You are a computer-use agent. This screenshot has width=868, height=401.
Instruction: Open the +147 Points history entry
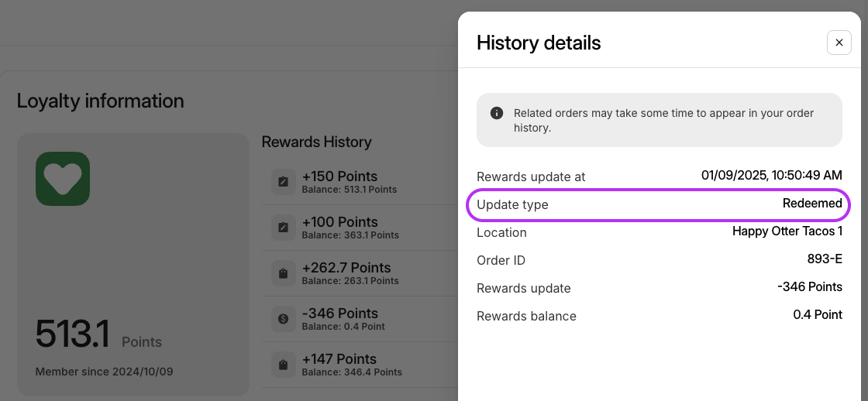(x=360, y=365)
